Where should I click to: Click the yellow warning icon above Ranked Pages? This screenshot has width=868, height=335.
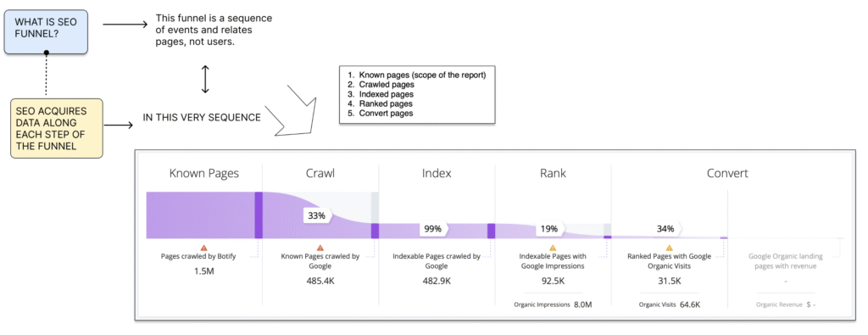669,248
